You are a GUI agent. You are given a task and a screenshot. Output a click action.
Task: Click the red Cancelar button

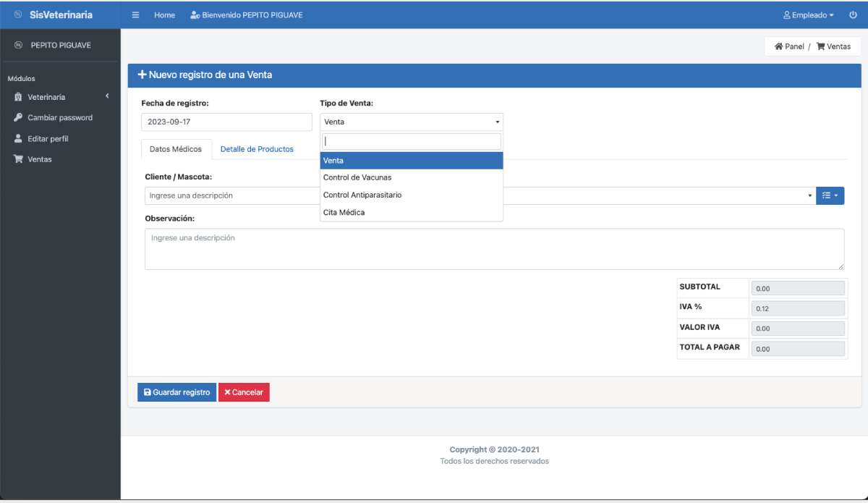click(x=244, y=392)
